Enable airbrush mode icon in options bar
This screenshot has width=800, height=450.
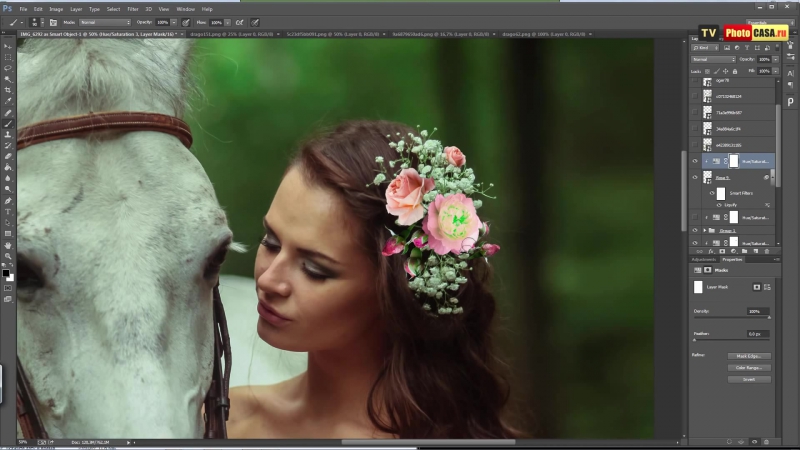[238, 21]
